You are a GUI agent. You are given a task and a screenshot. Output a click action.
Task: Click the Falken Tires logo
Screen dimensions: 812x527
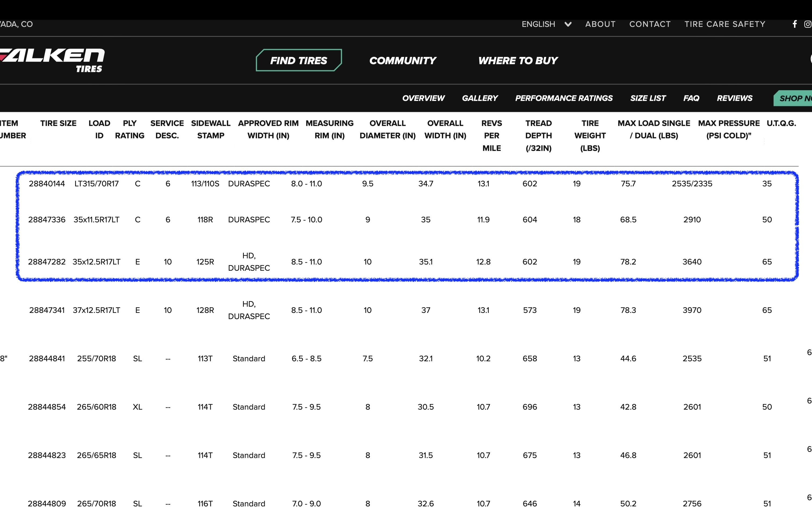tap(52, 60)
